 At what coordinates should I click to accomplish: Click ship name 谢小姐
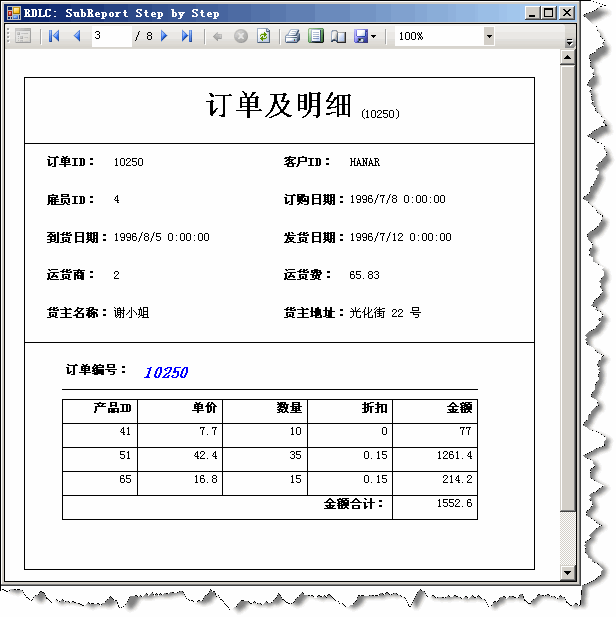[131, 313]
